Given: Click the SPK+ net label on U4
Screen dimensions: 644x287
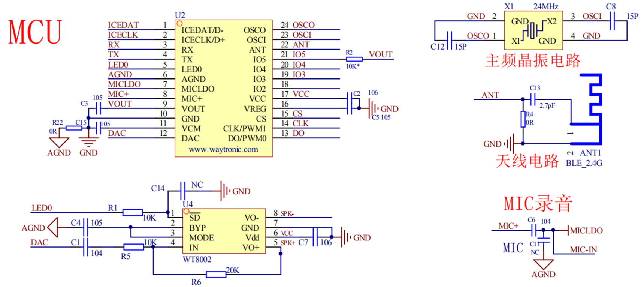Looking at the screenshot, I should click(x=288, y=243).
